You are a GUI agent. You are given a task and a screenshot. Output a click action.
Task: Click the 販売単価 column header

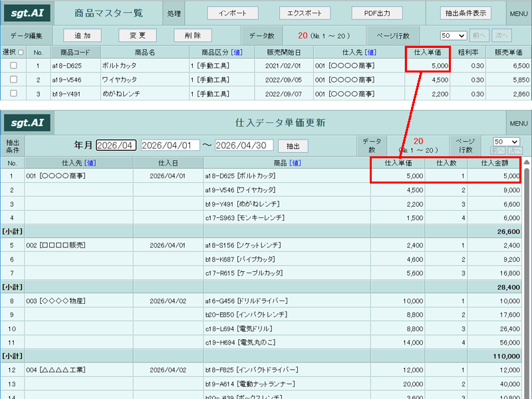tap(508, 53)
